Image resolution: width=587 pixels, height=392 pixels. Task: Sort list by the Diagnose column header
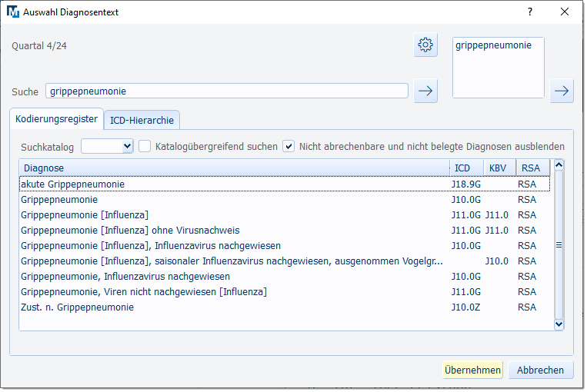point(231,168)
